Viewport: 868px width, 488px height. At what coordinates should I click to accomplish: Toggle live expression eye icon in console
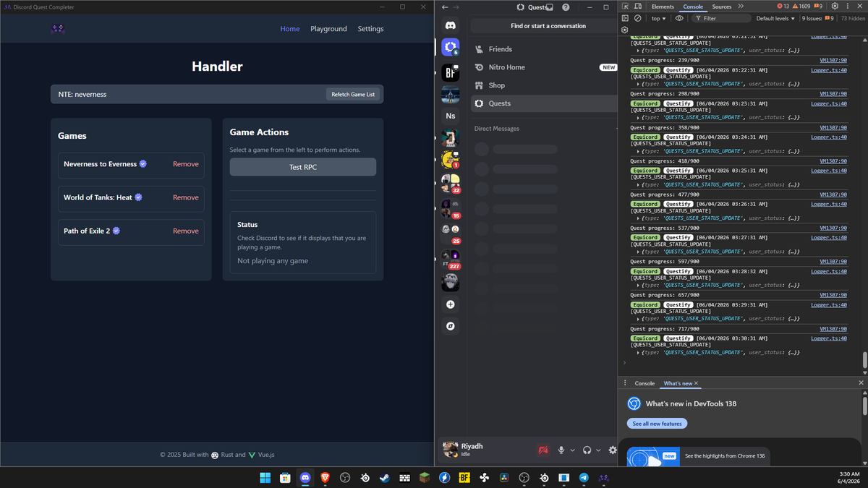(x=679, y=18)
